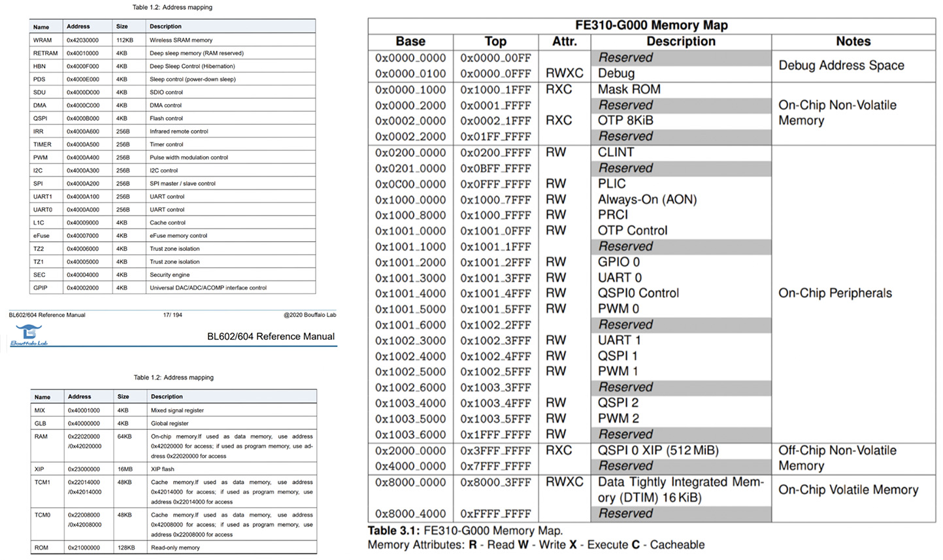Select the Attr. column header
Image resolution: width=943 pixels, height=560 pixels.
(565, 41)
